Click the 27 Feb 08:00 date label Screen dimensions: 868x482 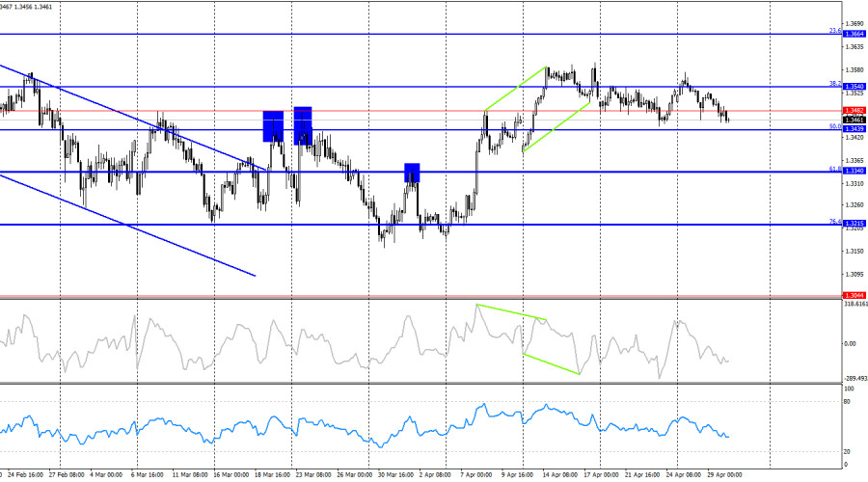pyautogui.click(x=67, y=475)
